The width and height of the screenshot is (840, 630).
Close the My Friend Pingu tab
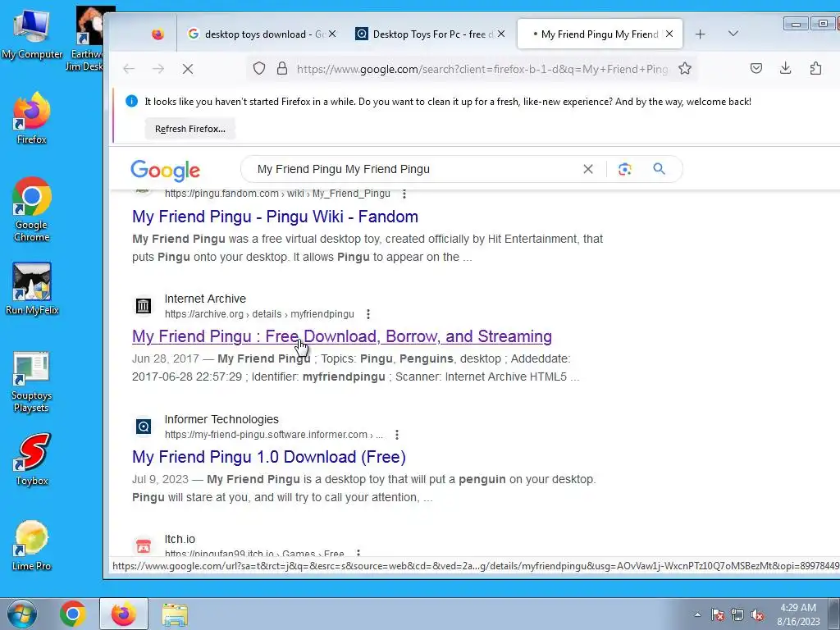pyautogui.click(x=669, y=34)
